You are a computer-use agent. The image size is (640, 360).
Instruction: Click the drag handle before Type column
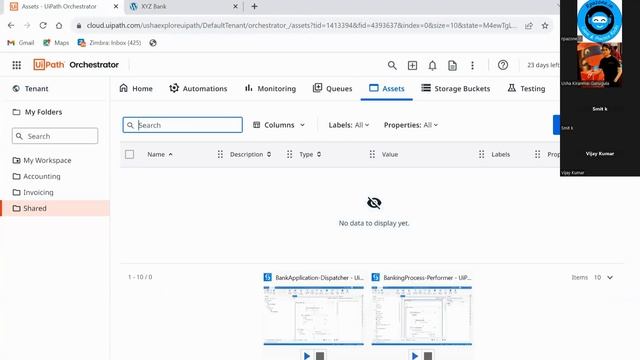coord(289,154)
